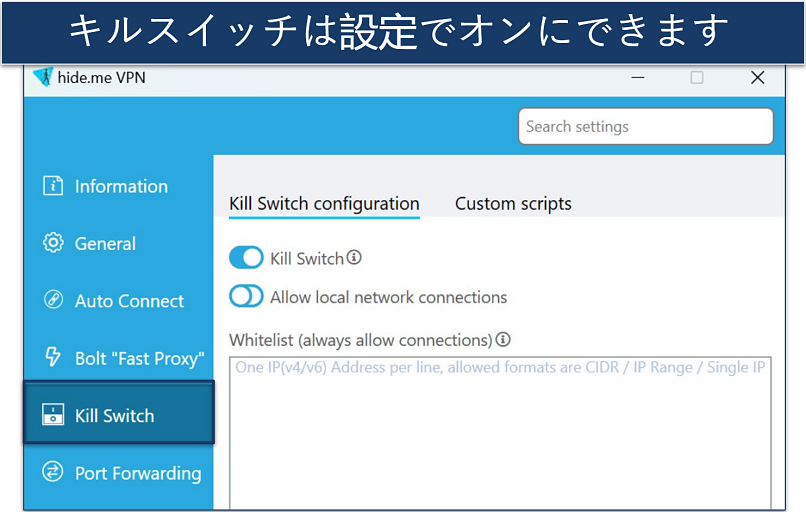The width and height of the screenshot is (806, 512).
Task: Click the Information icon in the sidebar
Action: click(x=53, y=186)
